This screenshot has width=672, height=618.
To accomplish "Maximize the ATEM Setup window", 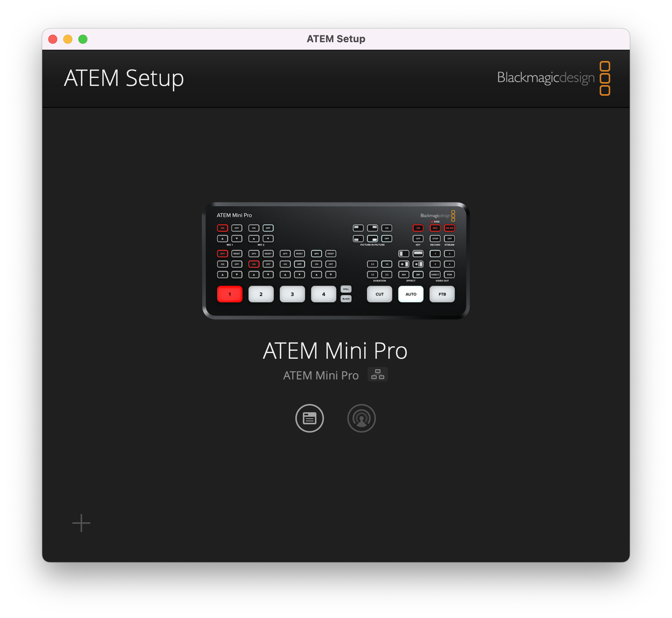I will [83, 39].
